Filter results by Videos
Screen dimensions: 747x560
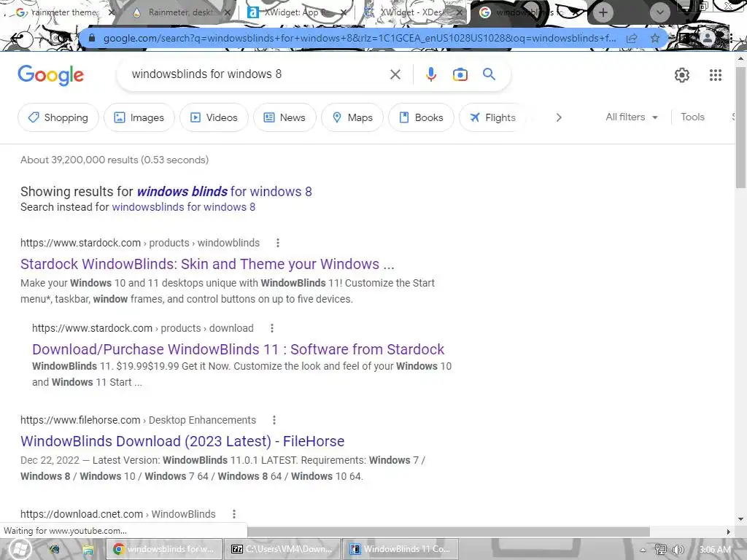(214, 117)
